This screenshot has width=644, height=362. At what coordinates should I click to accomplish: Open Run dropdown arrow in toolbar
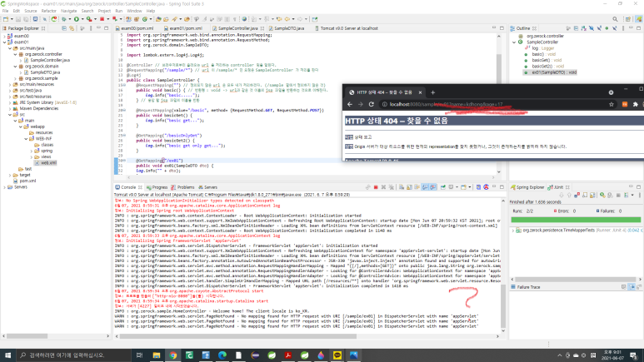click(x=82, y=19)
